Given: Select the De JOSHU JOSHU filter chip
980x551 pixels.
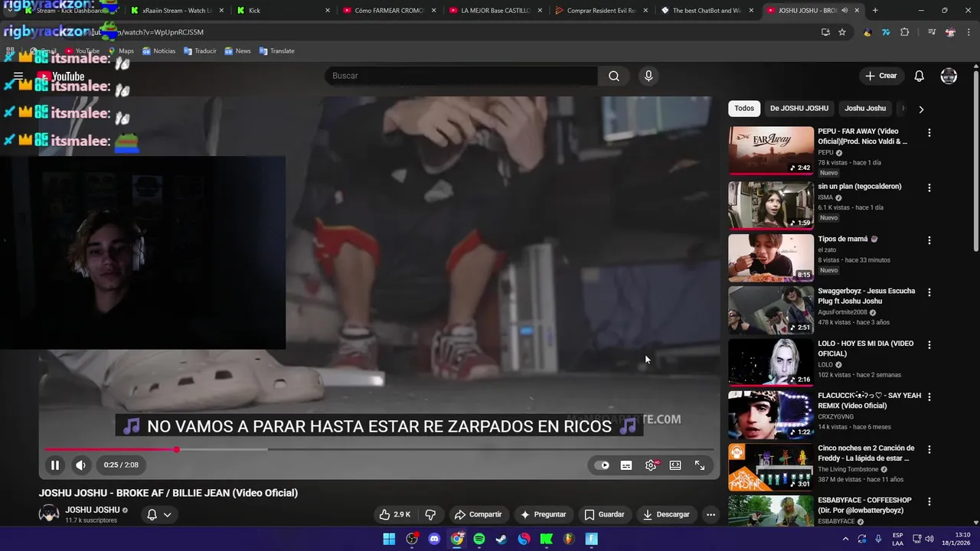Looking at the screenshot, I should pos(799,109).
